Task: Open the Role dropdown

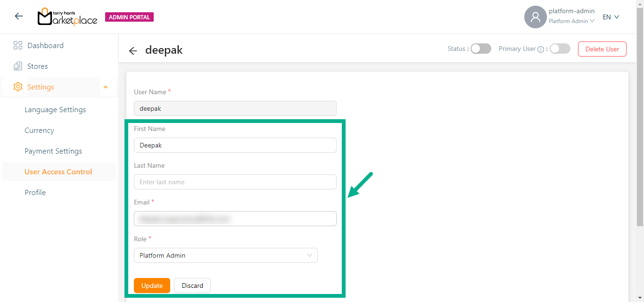Action: (x=226, y=255)
